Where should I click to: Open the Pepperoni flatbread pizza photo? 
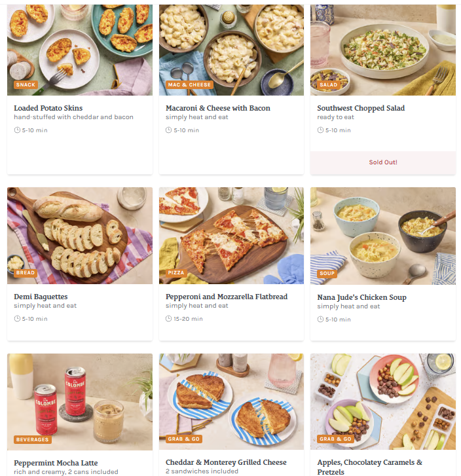(x=231, y=236)
